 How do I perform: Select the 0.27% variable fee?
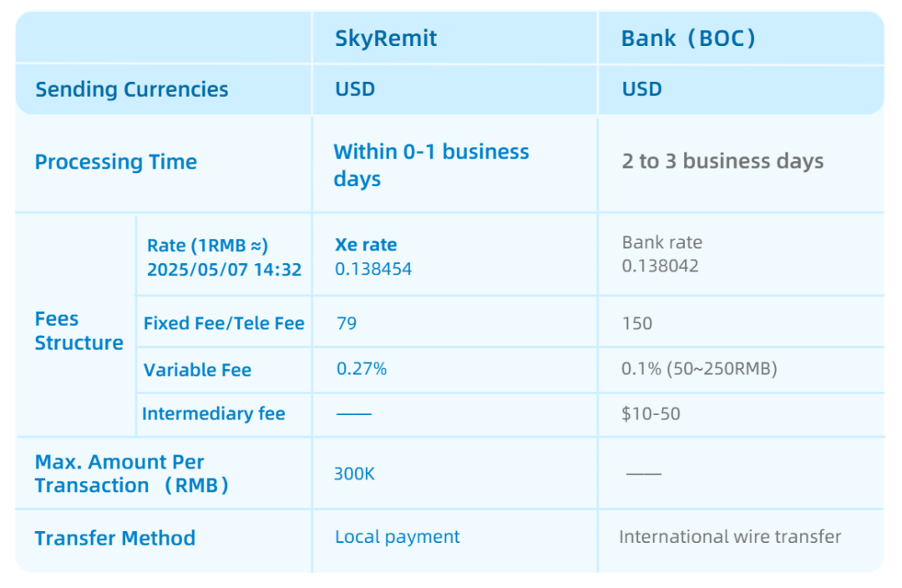pos(362,369)
